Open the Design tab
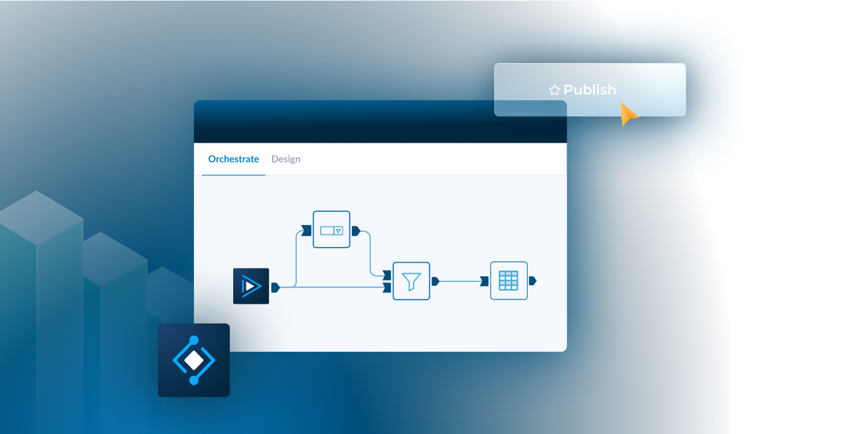This screenshot has width=868, height=434. (x=286, y=159)
